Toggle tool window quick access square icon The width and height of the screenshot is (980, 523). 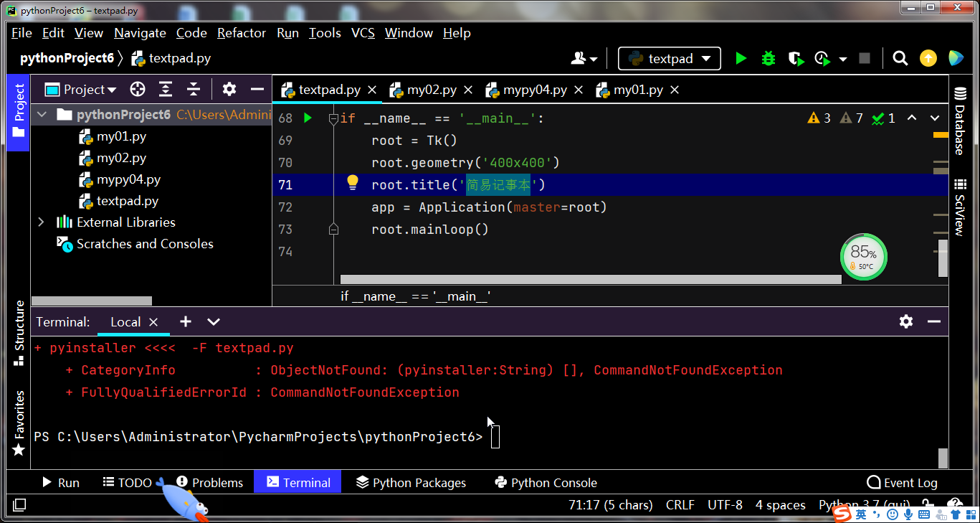pyautogui.click(x=19, y=505)
